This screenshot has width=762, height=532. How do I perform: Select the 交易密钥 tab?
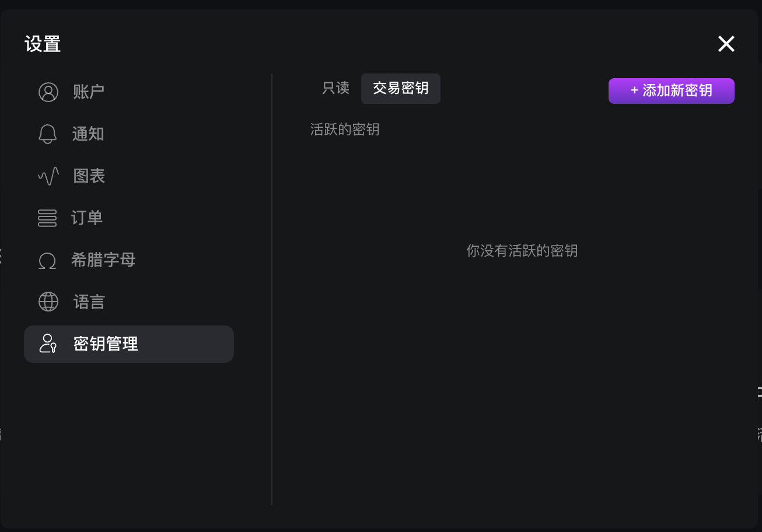click(401, 88)
